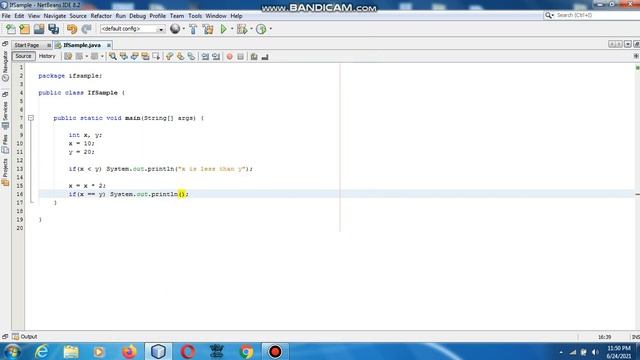
Task: Toggle Rectangular Selection icon
Action: pyautogui.click(x=156, y=56)
